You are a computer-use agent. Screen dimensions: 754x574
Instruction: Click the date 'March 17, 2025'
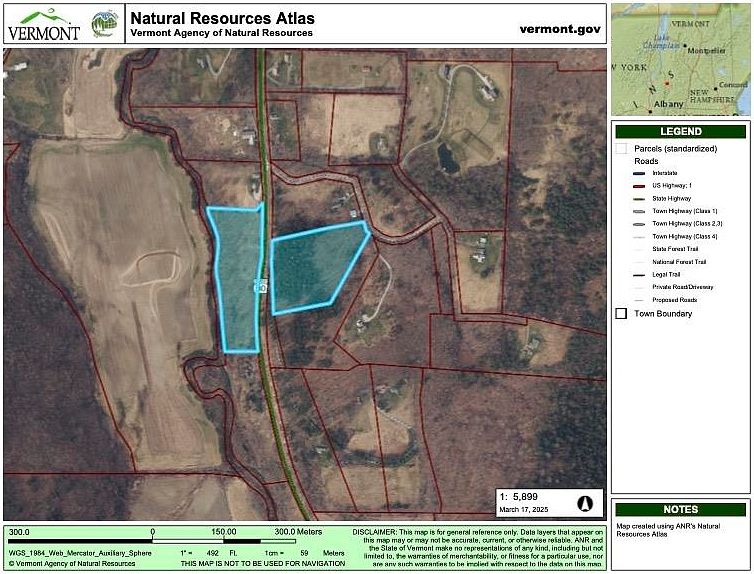point(524,510)
